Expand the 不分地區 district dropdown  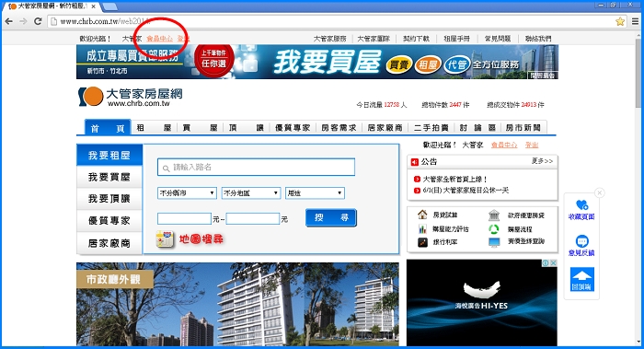(x=251, y=192)
